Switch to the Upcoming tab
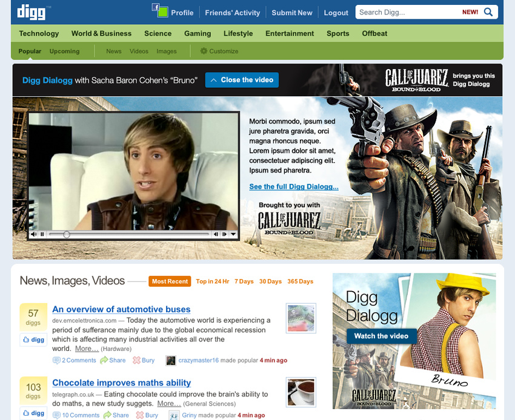515x420 pixels. pos(64,51)
